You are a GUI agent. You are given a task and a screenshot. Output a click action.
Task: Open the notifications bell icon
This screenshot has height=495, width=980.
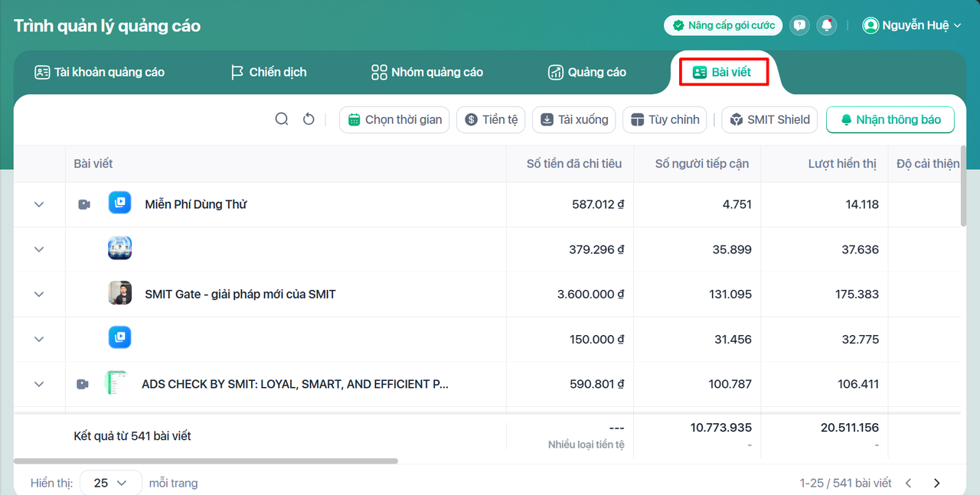[827, 25]
